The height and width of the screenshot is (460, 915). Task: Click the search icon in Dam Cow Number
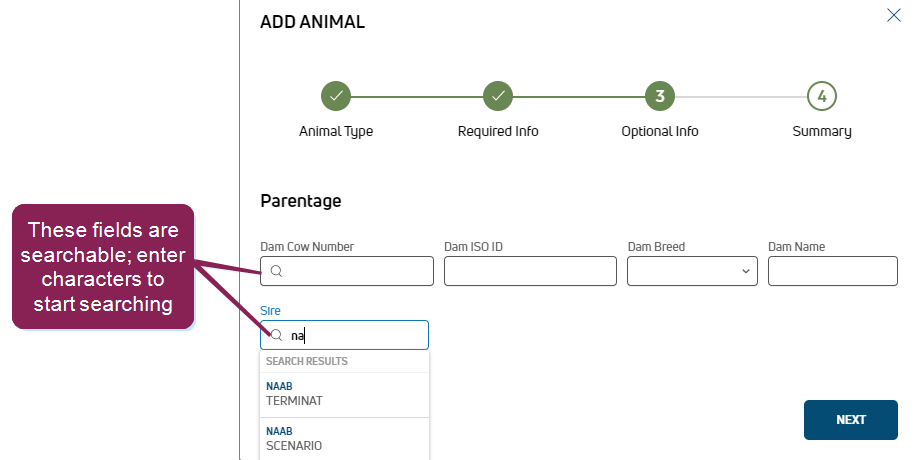click(277, 271)
